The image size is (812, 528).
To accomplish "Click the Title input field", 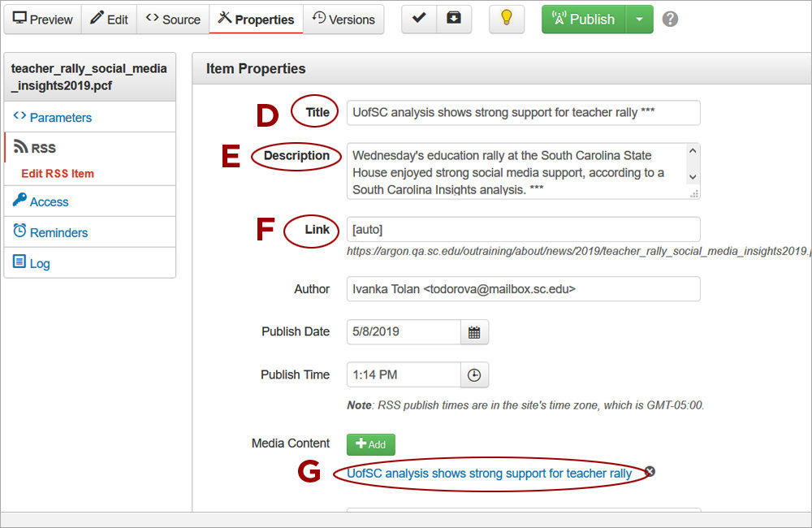I will 524,112.
